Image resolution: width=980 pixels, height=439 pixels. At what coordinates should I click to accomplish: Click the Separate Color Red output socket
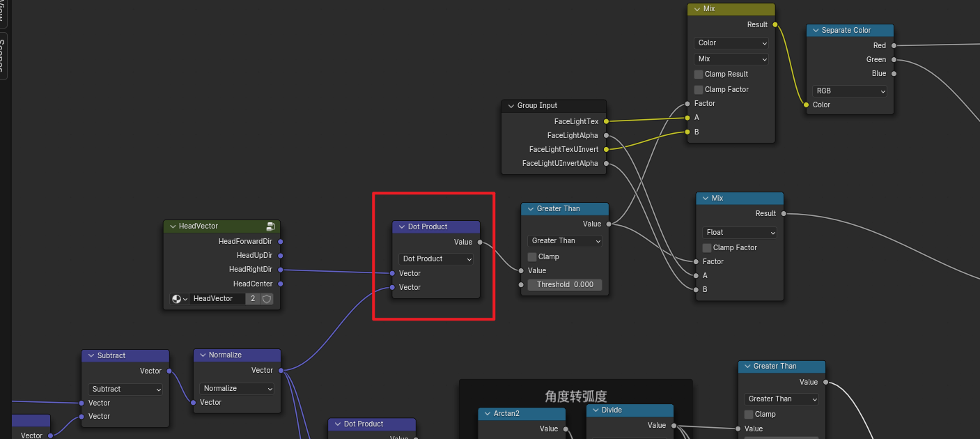[x=894, y=45]
